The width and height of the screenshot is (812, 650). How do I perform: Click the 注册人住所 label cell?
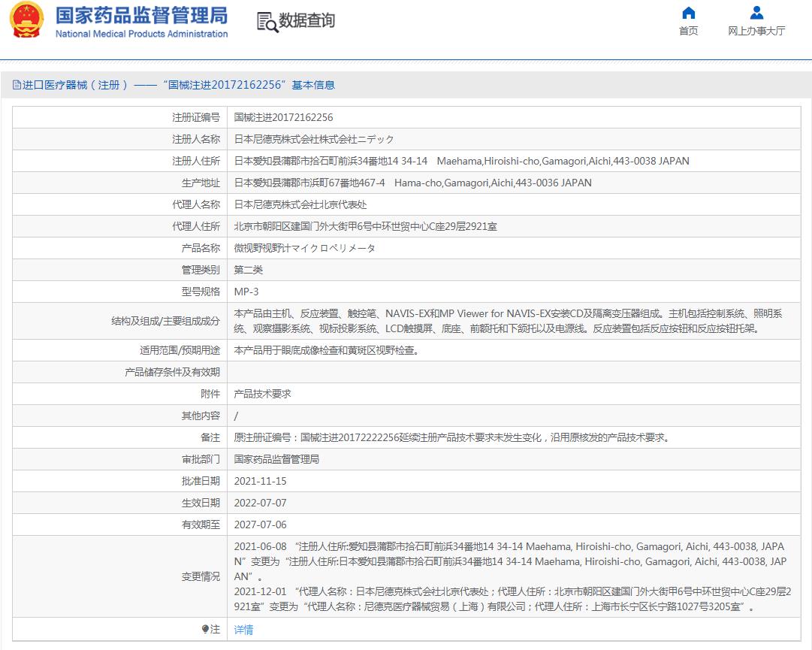point(119,161)
